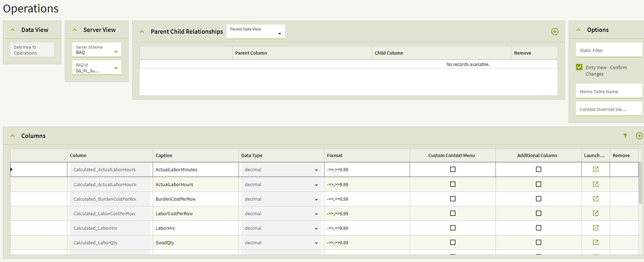Enable Custom Context Menu for ActualLaborMinutes row
Image resolution: width=644 pixels, height=262 pixels.
(x=453, y=169)
